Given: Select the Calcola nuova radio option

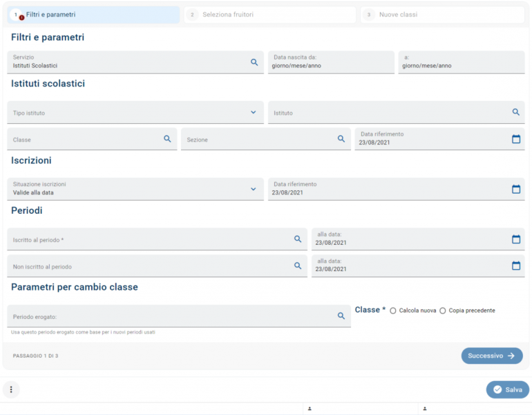Looking at the screenshot, I should click(393, 311).
